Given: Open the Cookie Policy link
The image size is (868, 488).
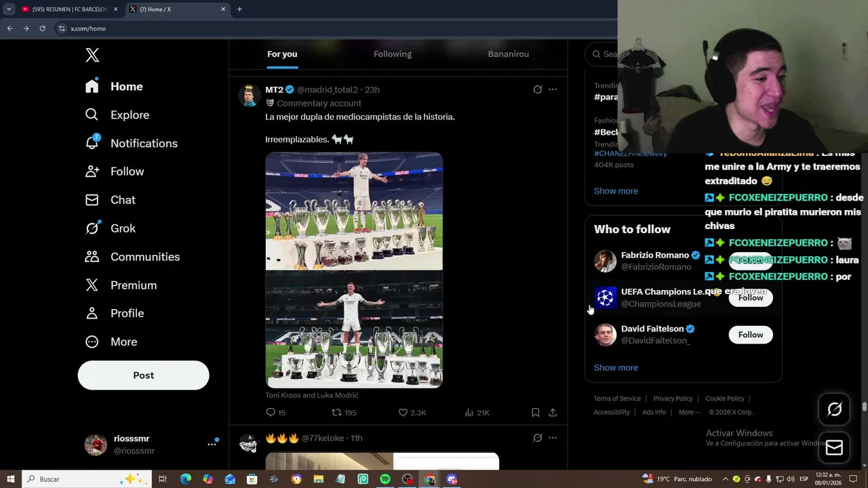Looking at the screenshot, I should pyautogui.click(x=725, y=399).
